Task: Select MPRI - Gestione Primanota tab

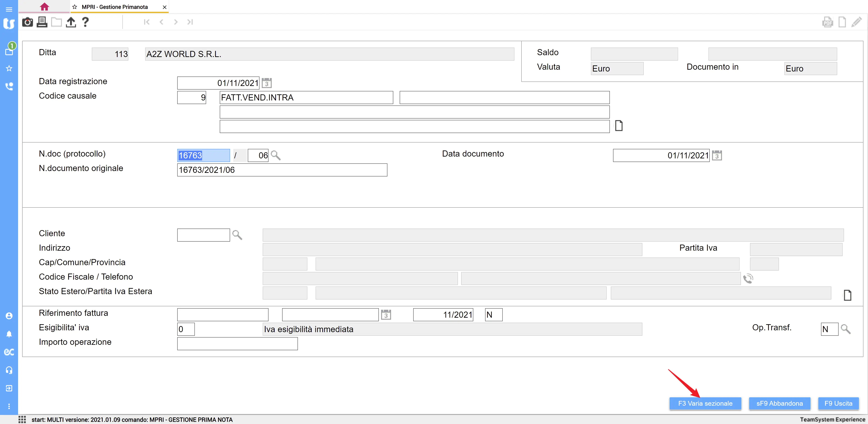Action: (x=115, y=7)
